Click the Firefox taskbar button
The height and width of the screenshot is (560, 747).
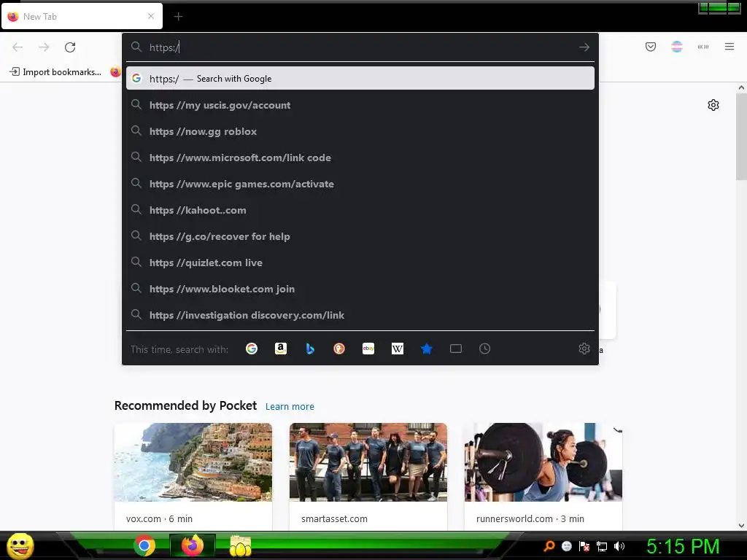click(x=193, y=545)
